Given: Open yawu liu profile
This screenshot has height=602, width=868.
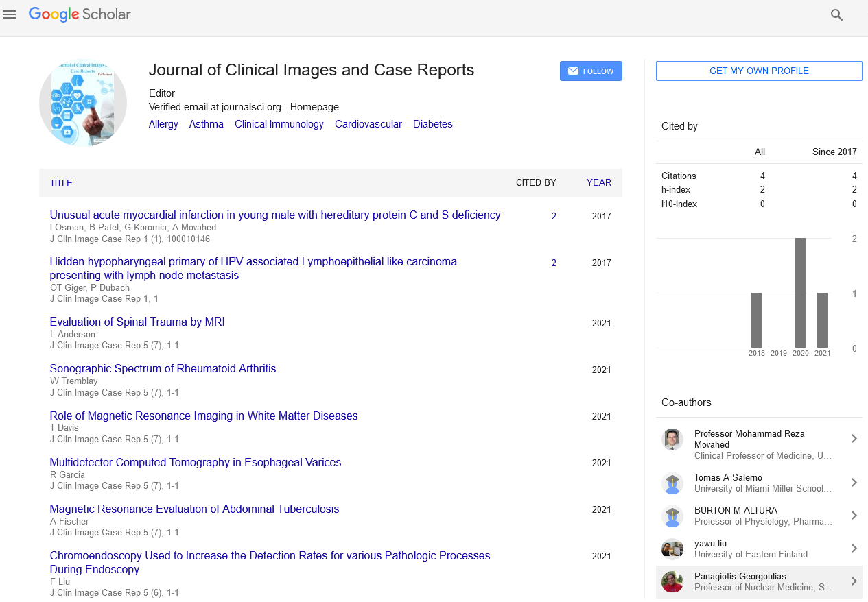Looking at the screenshot, I should (x=710, y=543).
